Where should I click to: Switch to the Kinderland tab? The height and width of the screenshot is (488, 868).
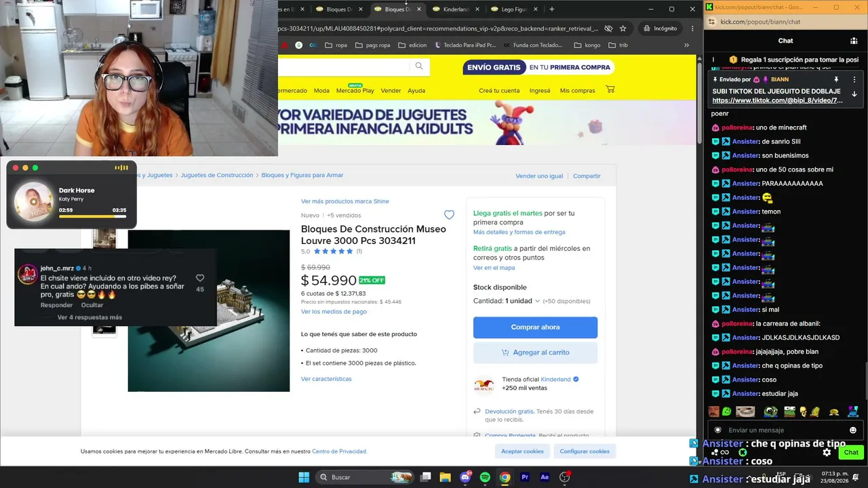click(456, 9)
